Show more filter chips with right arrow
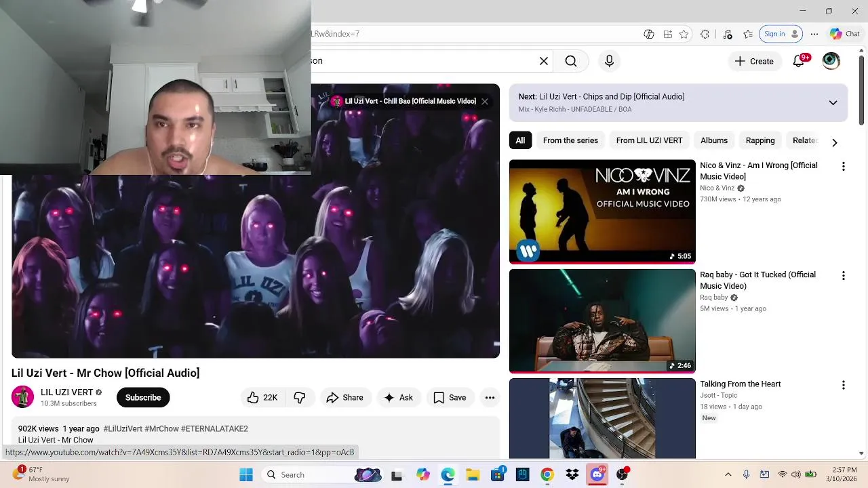 coord(834,142)
